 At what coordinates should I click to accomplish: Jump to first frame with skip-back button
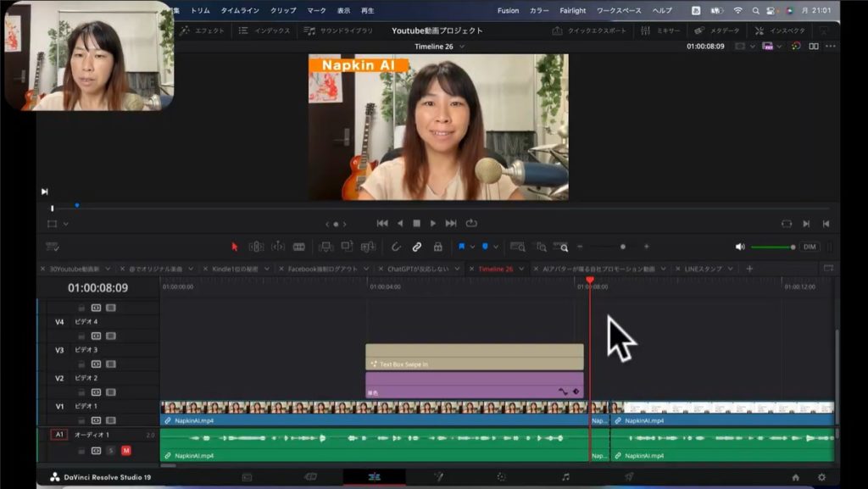tap(382, 224)
